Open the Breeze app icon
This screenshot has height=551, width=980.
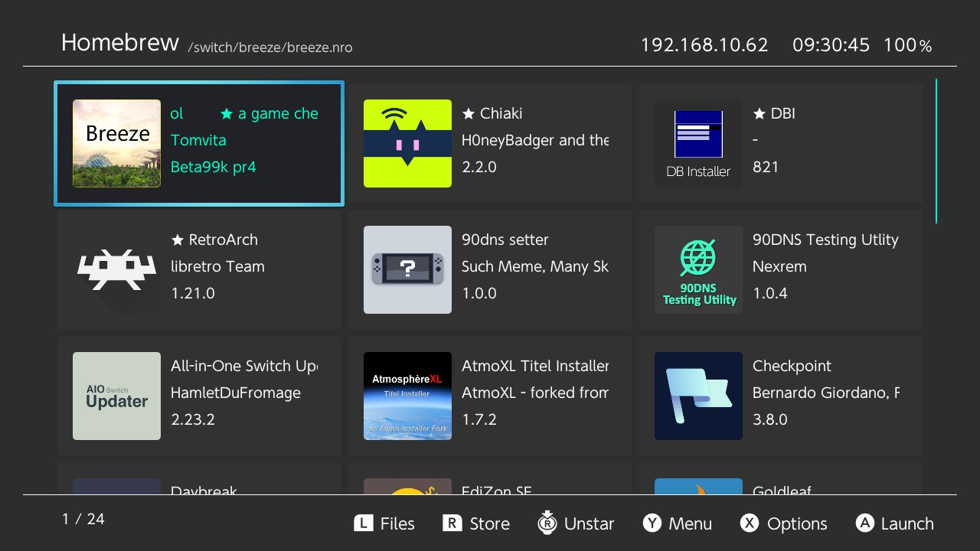[116, 144]
